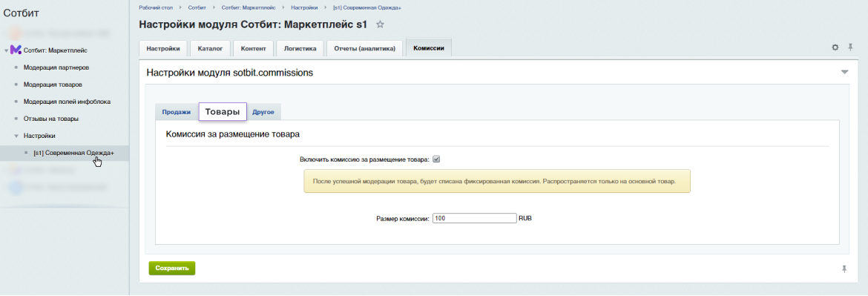Screen dimensions: 868x296
Task: Open Модерация партнеров in the sidebar
Action: pos(56,68)
